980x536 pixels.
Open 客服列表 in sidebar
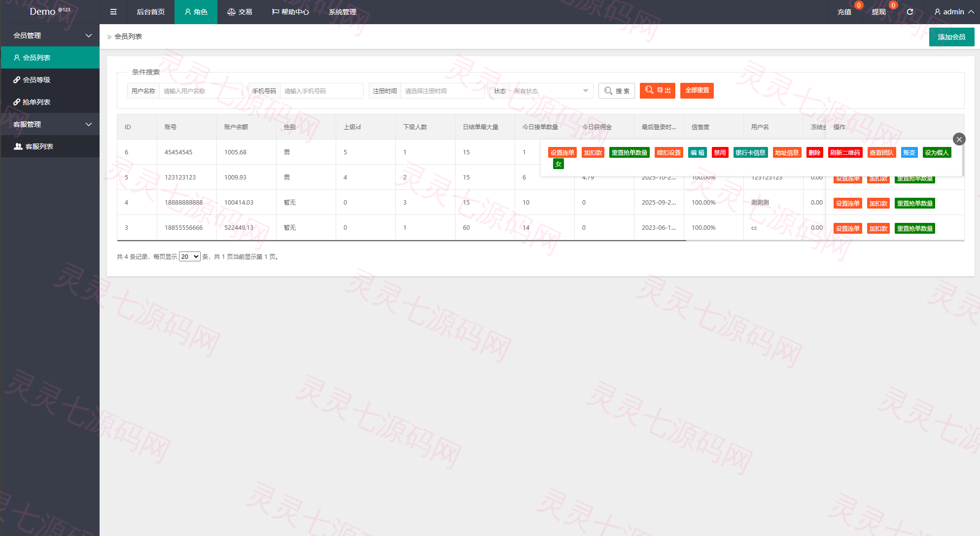(50, 146)
